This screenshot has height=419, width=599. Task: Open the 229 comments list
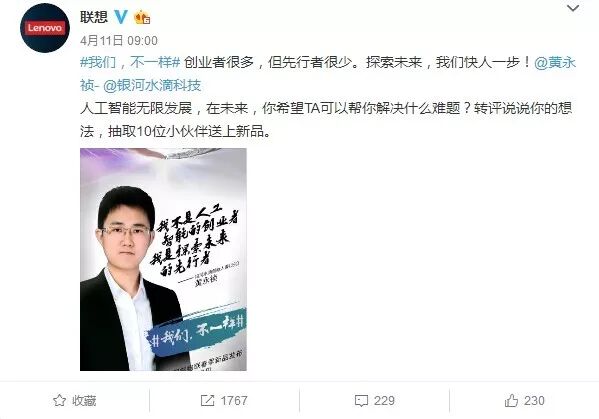pyautogui.click(x=384, y=401)
